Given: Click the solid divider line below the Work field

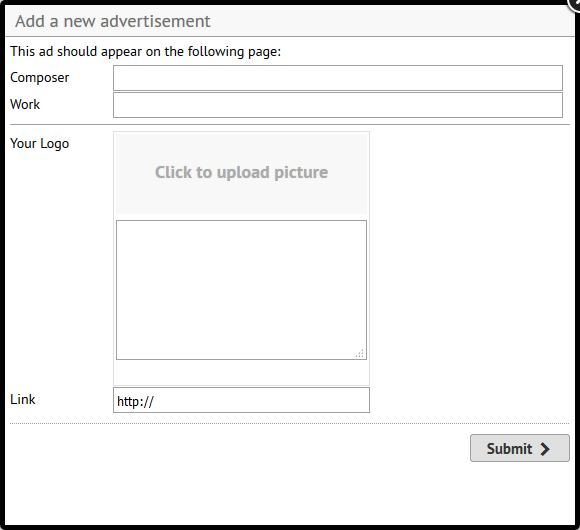Looking at the screenshot, I should click(290, 125).
